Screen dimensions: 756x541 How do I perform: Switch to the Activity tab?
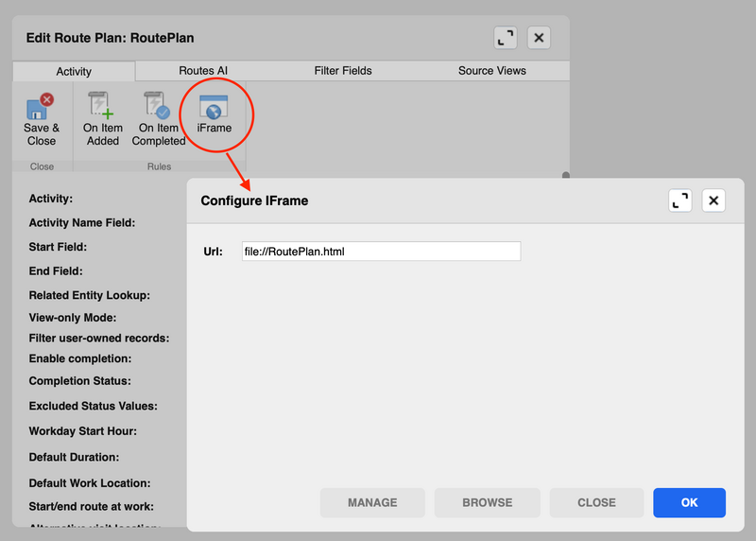click(74, 71)
